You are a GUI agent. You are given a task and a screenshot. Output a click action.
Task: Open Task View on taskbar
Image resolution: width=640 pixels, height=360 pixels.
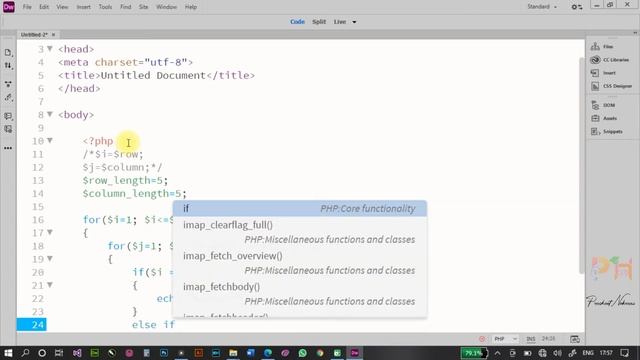59,353
